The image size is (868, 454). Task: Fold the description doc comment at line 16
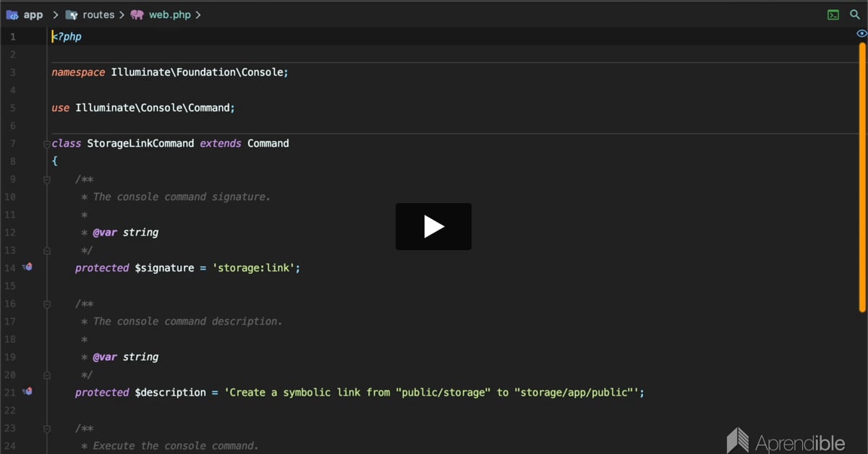pos(47,304)
